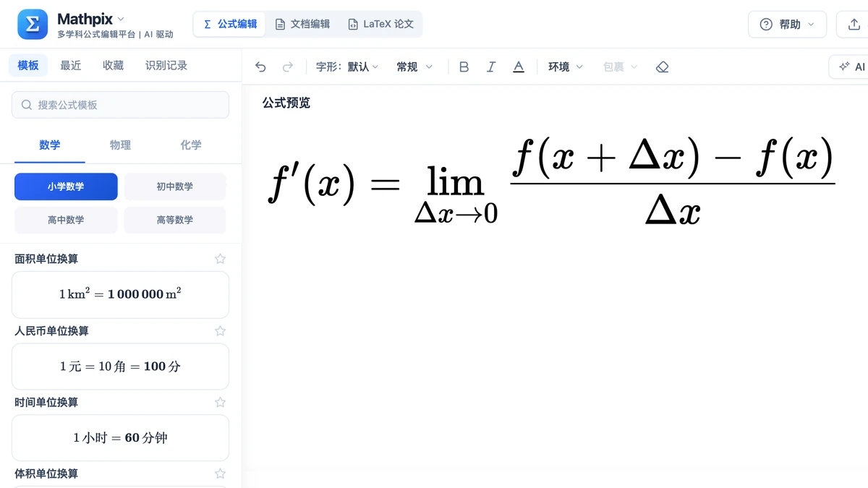The image size is (868, 488).
Task: Open the 字形 默认 font dropdown
Action: 347,67
